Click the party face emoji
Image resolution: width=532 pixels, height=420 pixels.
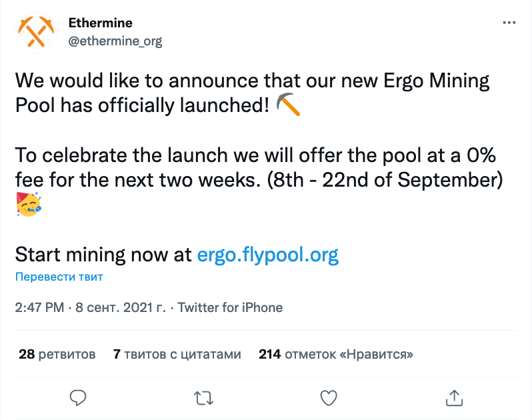[29, 204]
